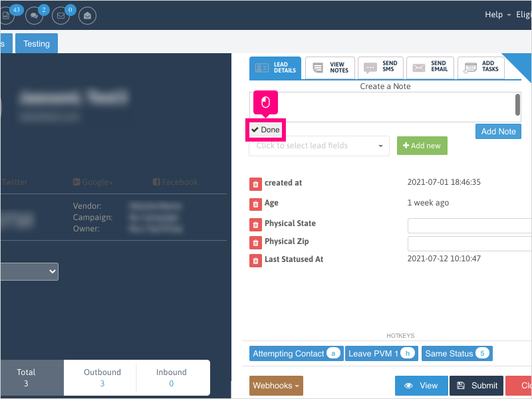Click the open envelope icon in the top bar
The width and height of the screenshot is (532, 399).
point(87,15)
